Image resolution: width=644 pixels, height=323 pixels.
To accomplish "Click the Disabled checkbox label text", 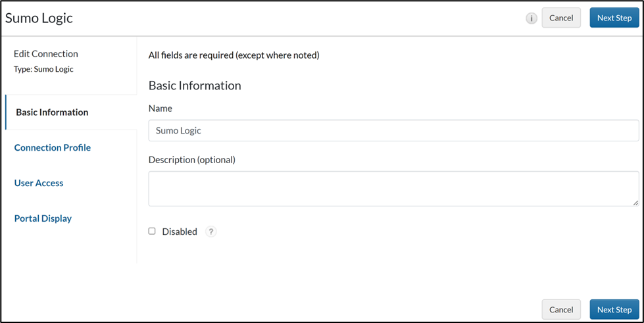I will tap(179, 232).
